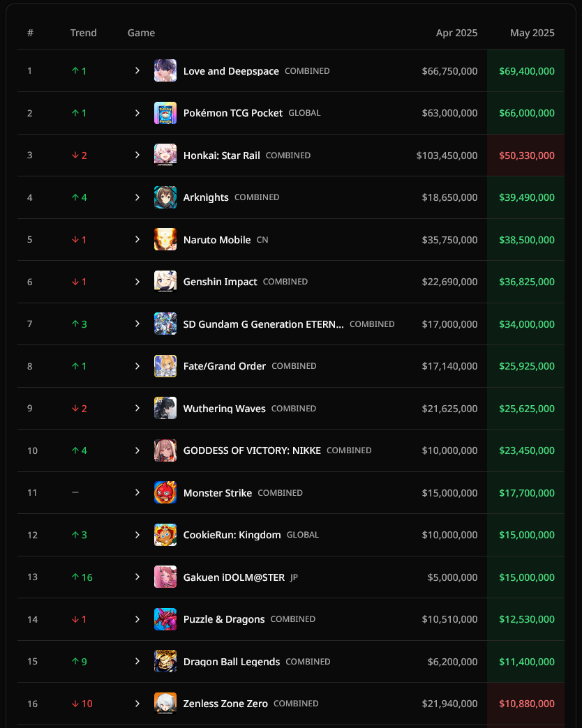Click the Trend column header
The height and width of the screenshot is (728, 582).
(84, 33)
